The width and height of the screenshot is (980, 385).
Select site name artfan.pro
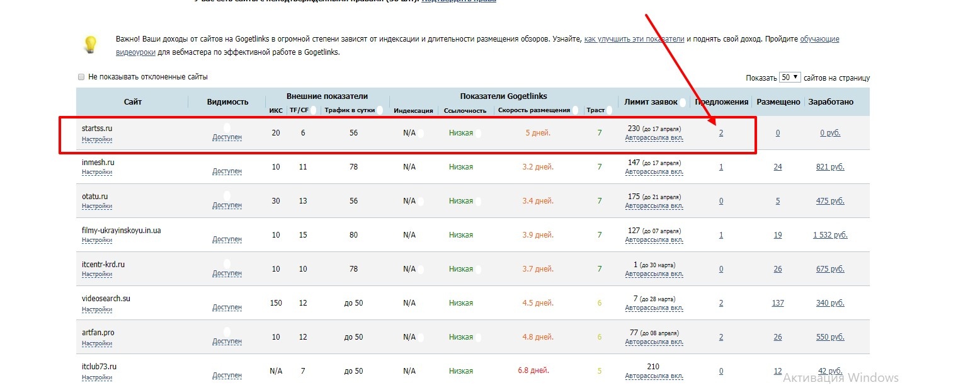[98, 333]
